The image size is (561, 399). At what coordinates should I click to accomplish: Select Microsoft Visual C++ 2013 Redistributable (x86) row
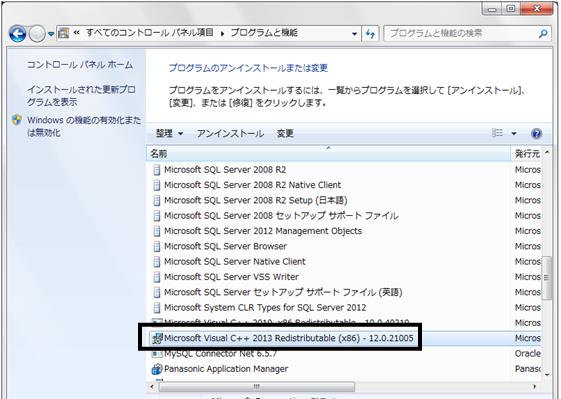click(x=345, y=338)
